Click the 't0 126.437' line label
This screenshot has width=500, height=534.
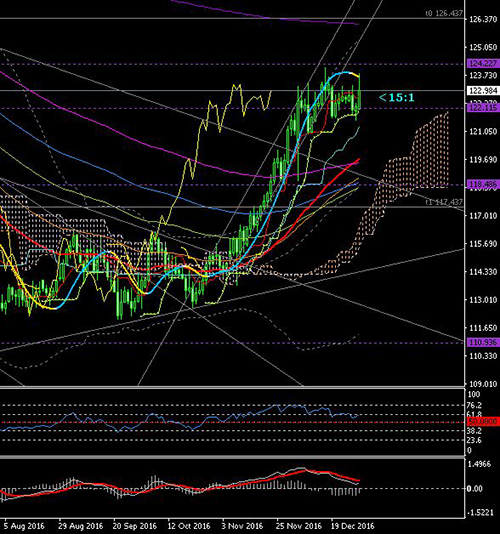(x=444, y=13)
